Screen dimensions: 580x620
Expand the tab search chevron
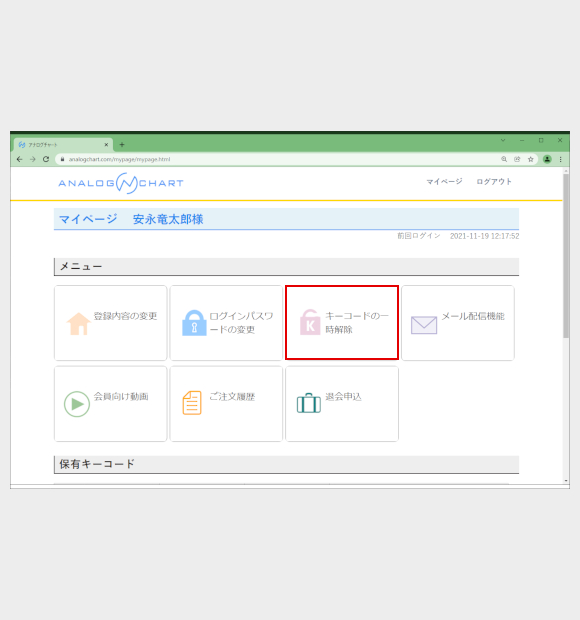[x=503, y=140]
